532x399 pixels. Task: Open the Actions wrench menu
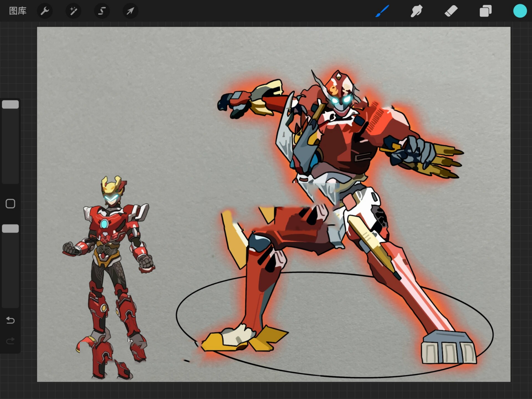(x=45, y=11)
